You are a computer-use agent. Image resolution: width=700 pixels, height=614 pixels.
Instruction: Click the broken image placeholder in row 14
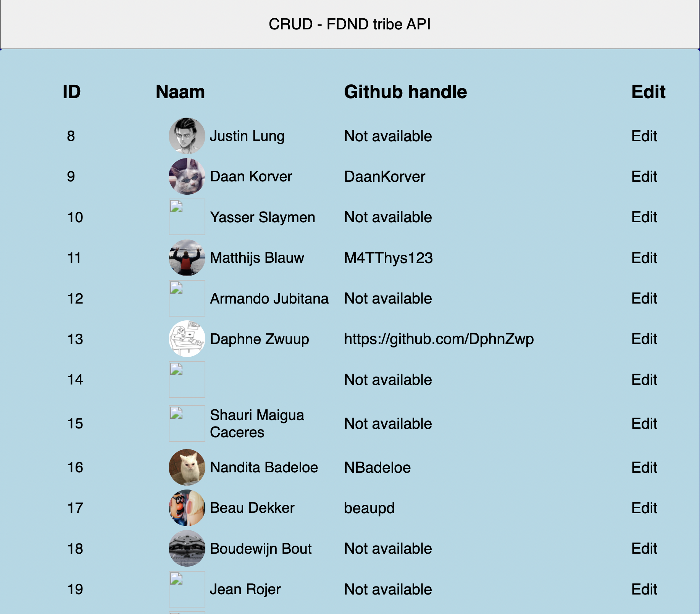[187, 379]
